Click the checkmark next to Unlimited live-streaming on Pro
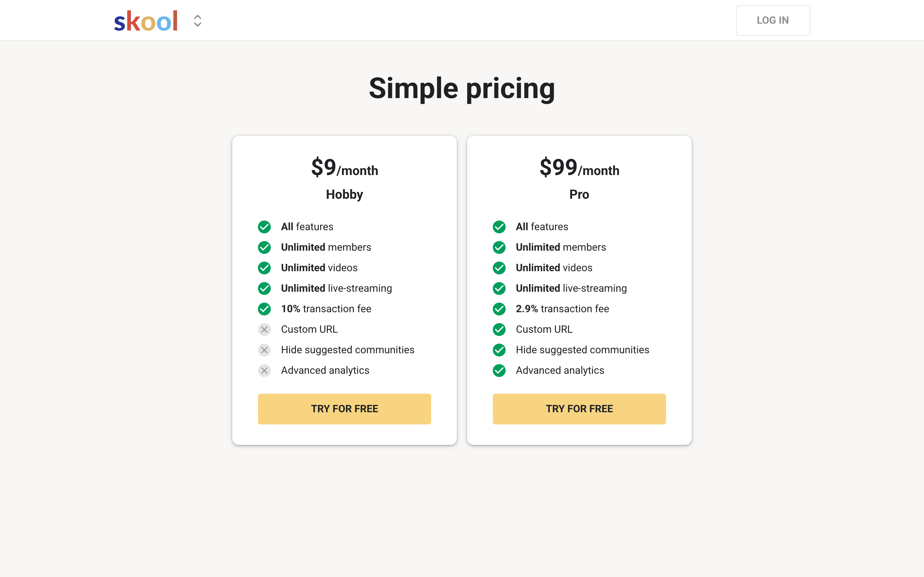This screenshot has height=577, width=924. (499, 288)
